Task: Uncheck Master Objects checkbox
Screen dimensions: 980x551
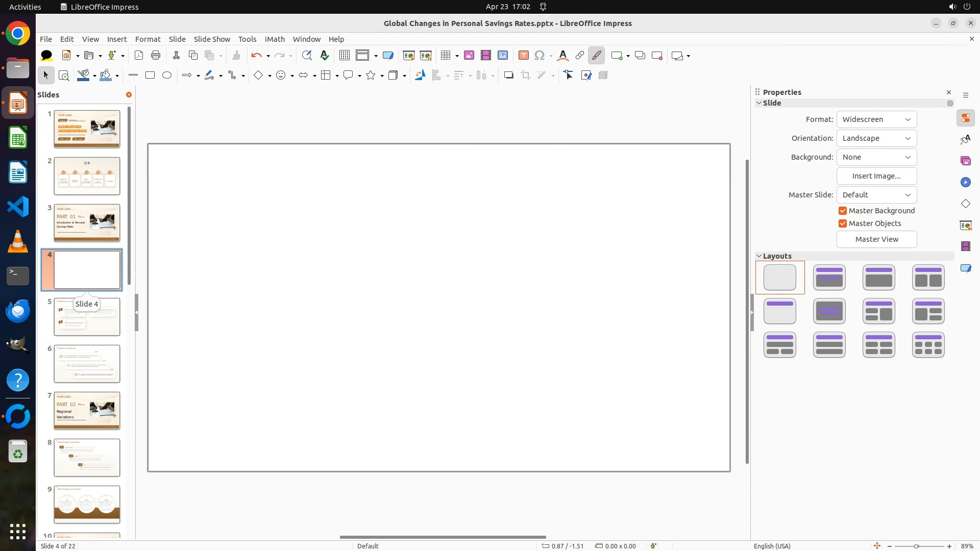Action: point(843,223)
